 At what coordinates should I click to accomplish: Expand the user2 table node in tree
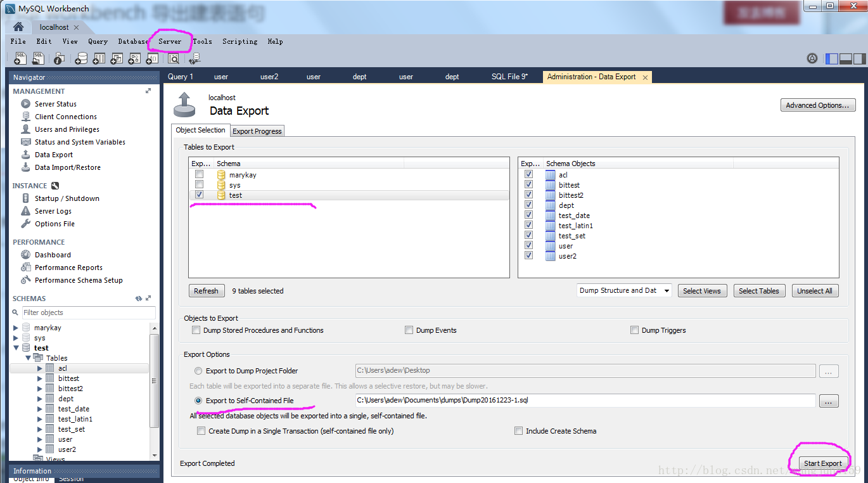coord(39,449)
